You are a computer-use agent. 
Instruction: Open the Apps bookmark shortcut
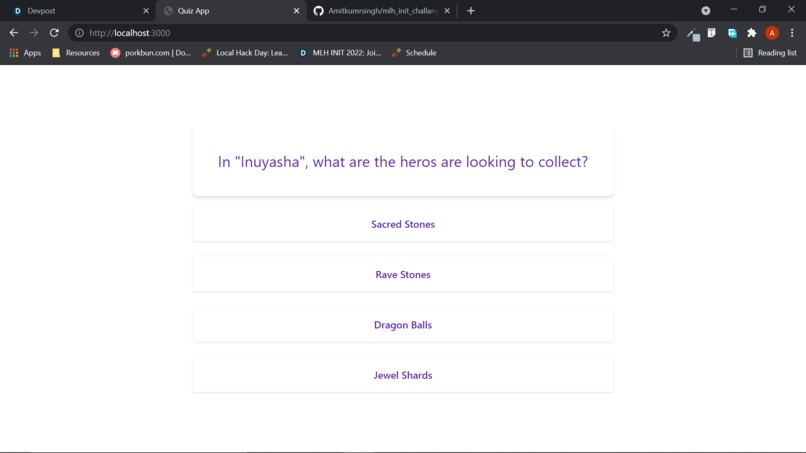point(25,53)
